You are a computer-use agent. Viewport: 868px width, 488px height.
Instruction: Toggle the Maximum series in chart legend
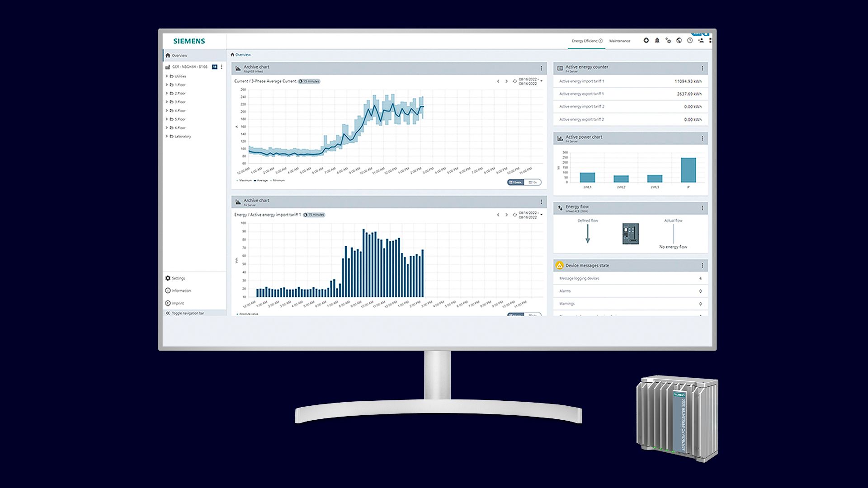244,180
